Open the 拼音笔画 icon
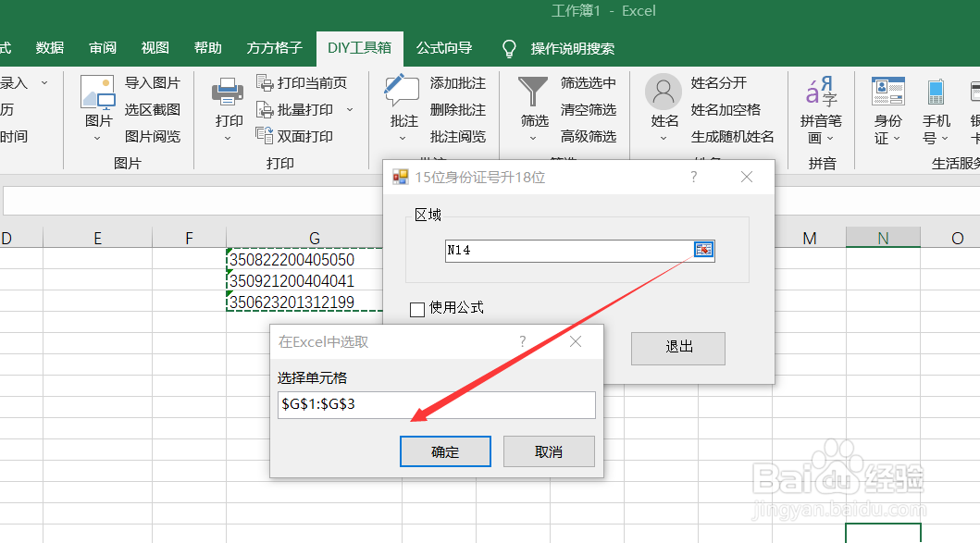The height and width of the screenshot is (543, 980). coord(821,92)
